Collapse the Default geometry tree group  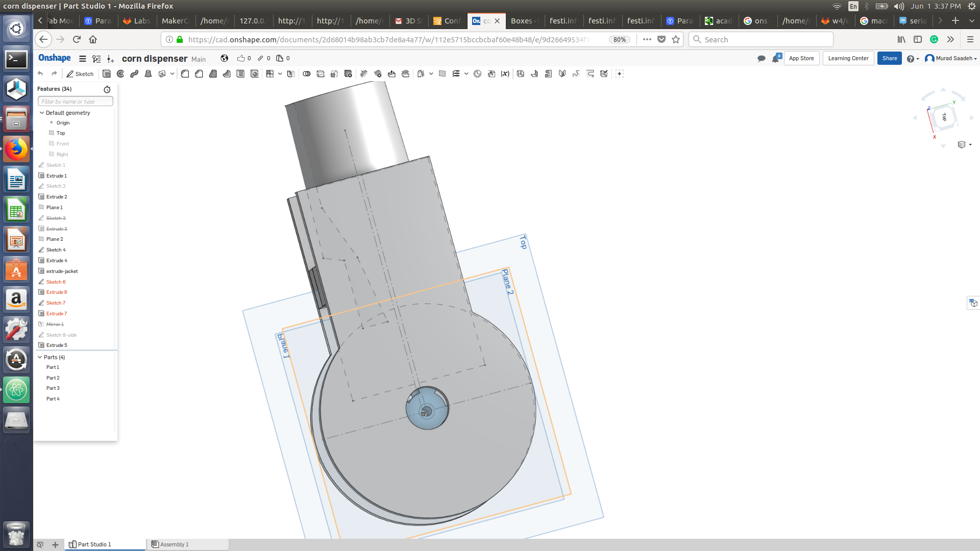point(42,113)
